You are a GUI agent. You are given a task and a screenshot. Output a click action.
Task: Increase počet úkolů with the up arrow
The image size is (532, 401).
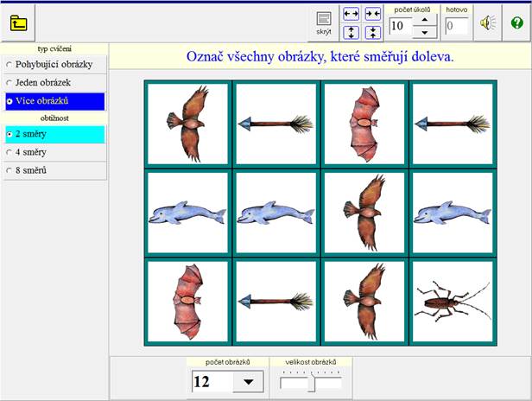point(425,20)
